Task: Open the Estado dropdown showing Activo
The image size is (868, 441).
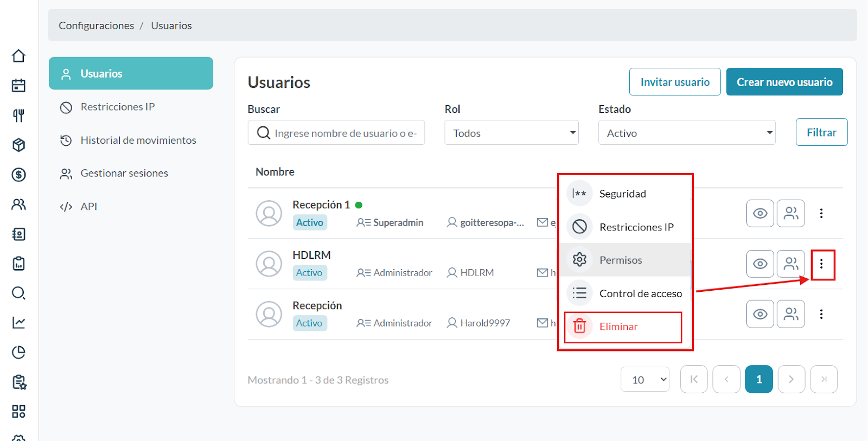Action: (x=686, y=133)
